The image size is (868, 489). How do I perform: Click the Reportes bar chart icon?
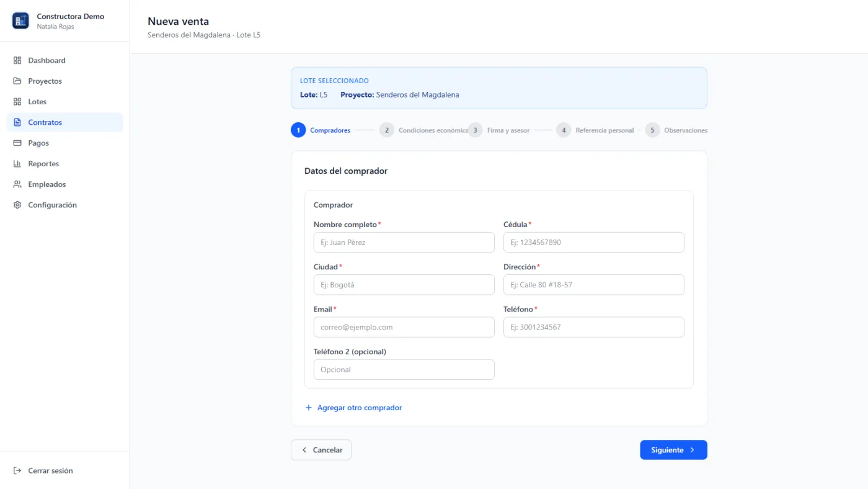[x=17, y=164]
